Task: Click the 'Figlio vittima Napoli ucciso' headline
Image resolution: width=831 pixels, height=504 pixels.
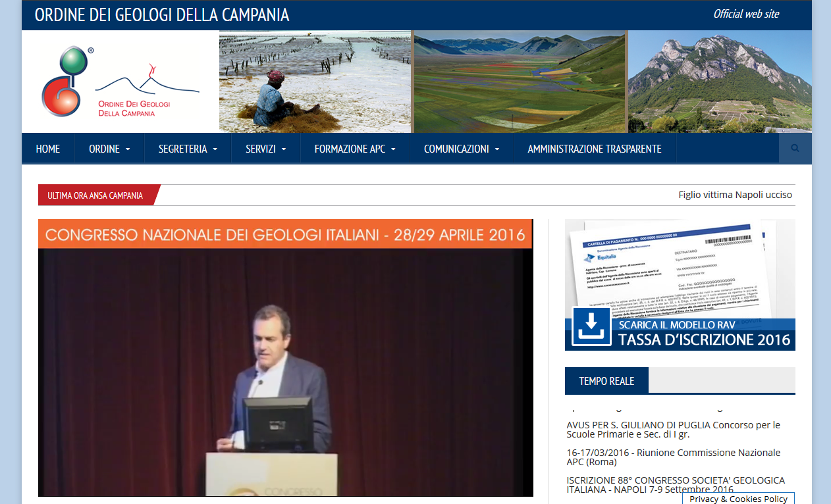Action: click(735, 195)
